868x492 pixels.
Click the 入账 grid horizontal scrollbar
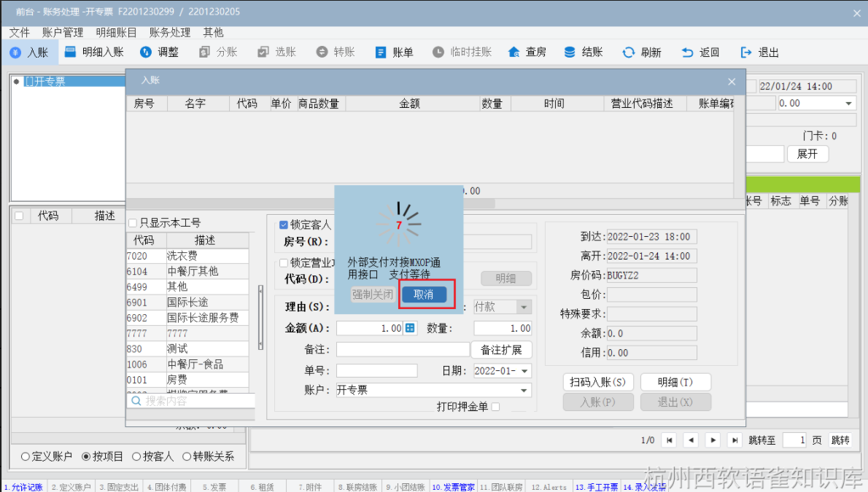point(310,203)
